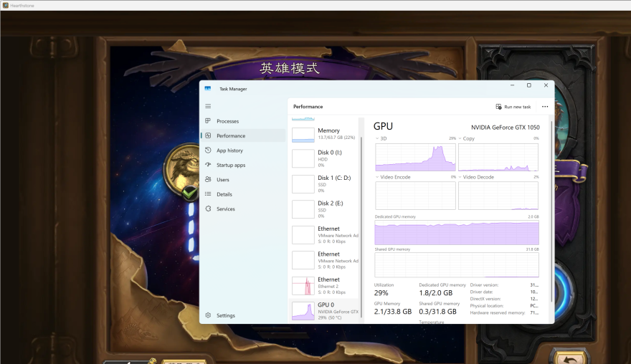
Task: Expand the 3D graph engine dropdown
Action: coord(377,138)
